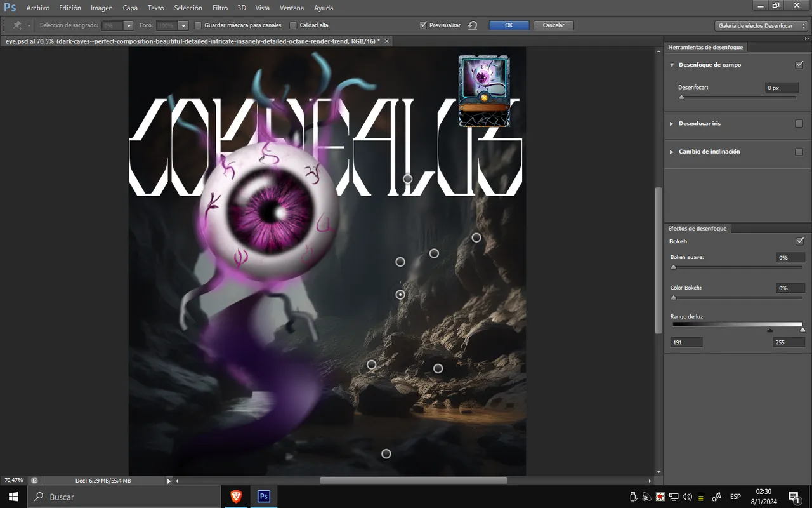
Task: Open the notification center icon
Action: point(794,497)
